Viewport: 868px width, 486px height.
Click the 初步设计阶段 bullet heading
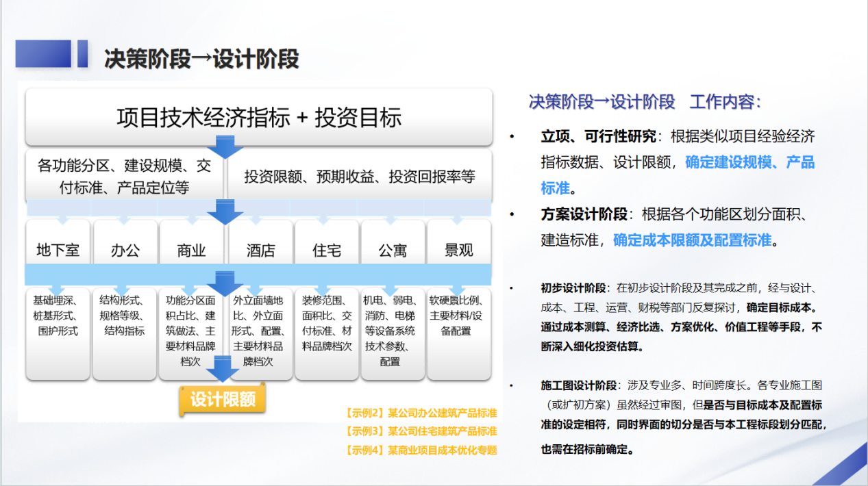(573, 287)
